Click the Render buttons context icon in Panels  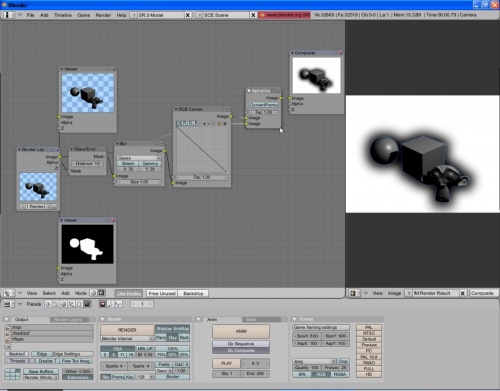(x=102, y=304)
